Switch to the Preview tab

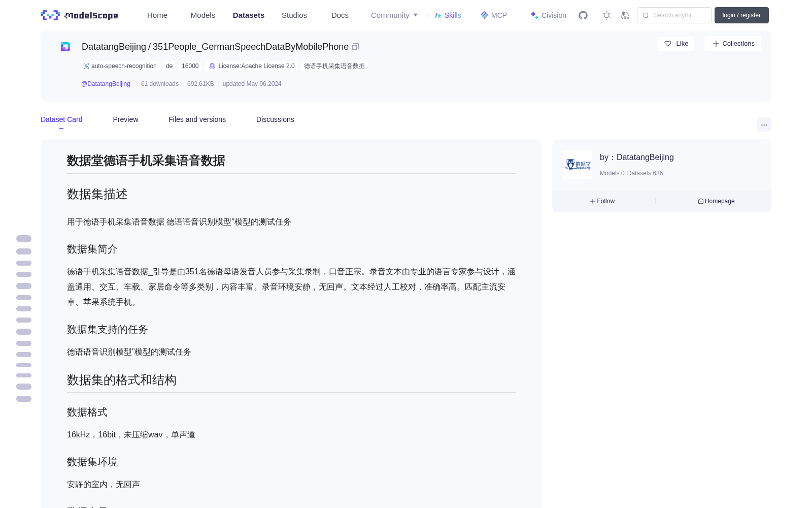[x=125, y=119]
